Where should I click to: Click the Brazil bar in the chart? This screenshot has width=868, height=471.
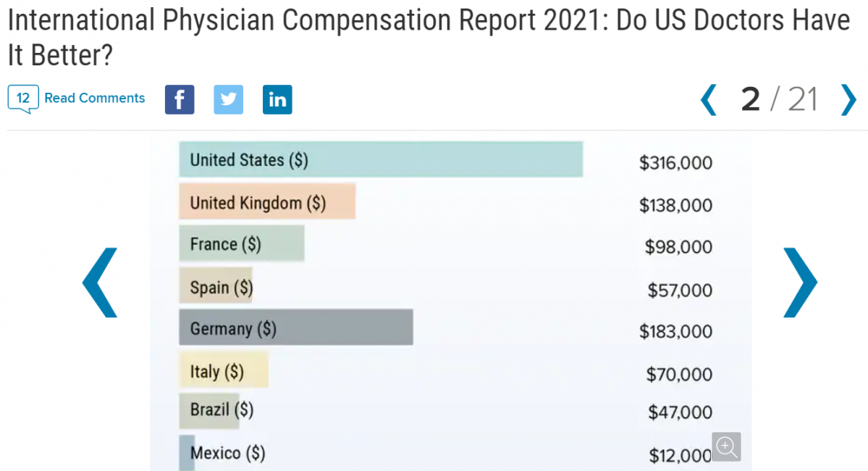(x=209, y=411)
